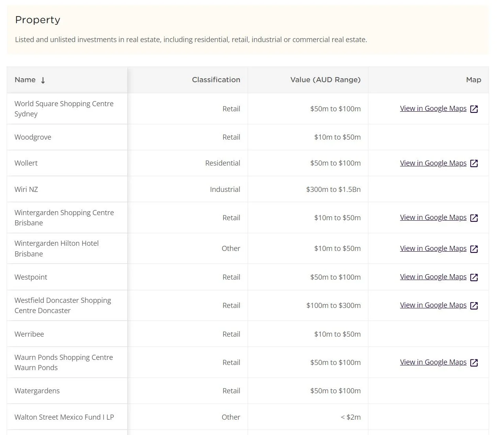Click the 'Wollert' name cell
This screenshot has width=504, height=435.
coord(67,163)
